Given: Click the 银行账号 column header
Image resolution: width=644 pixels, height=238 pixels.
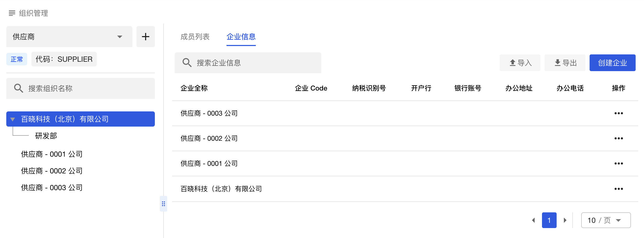Looking at the screenshot, I should [x=468, y=88].
